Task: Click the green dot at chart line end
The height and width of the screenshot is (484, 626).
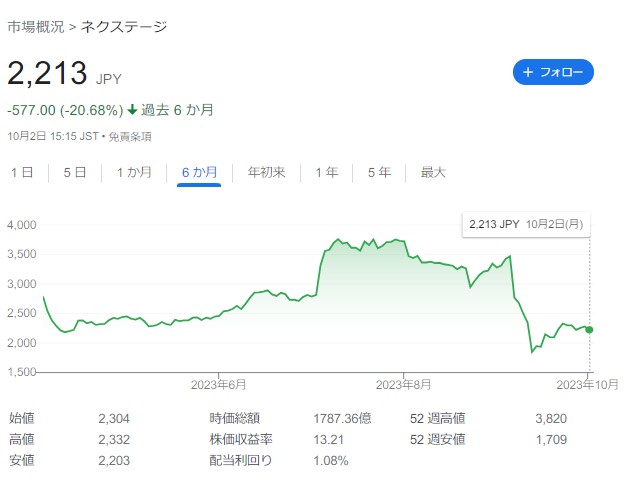Action: tap(589, 330)
